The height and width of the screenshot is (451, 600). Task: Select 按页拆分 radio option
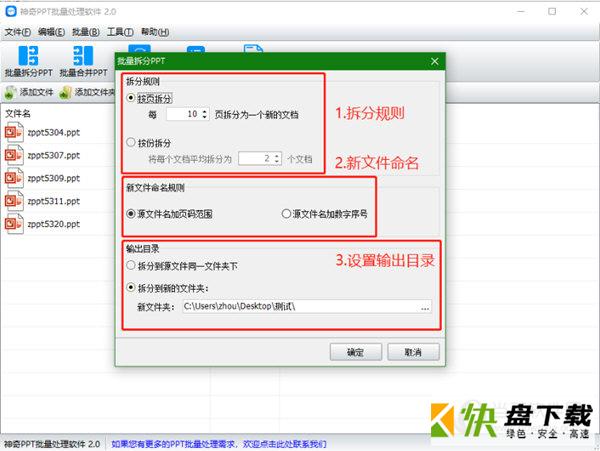pyautogui.click(x=131, y=98)
